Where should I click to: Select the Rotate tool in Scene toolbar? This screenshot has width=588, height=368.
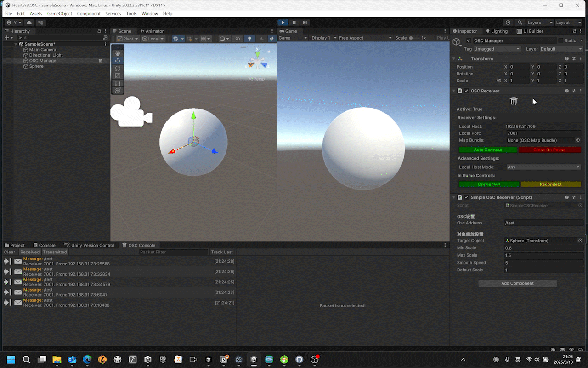118,68
